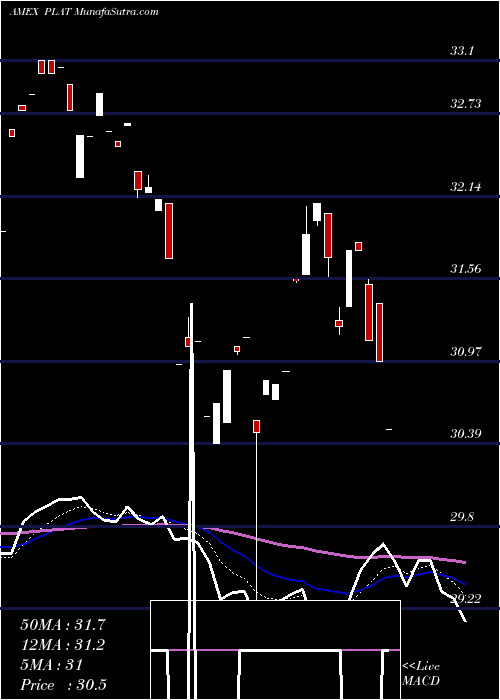This screenshot has width=500, height=700.
Task: Click the 29.22 price level label
Action: point(466,599)
